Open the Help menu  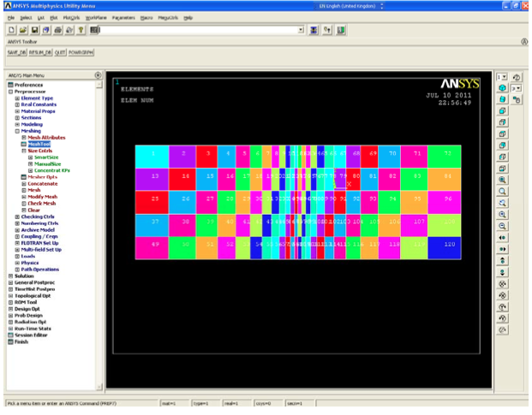[x=188, y=18]
